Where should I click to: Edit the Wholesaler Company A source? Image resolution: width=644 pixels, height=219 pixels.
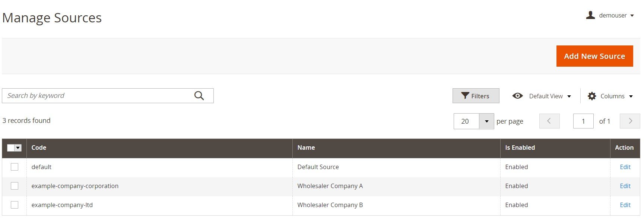pos(625,186)
